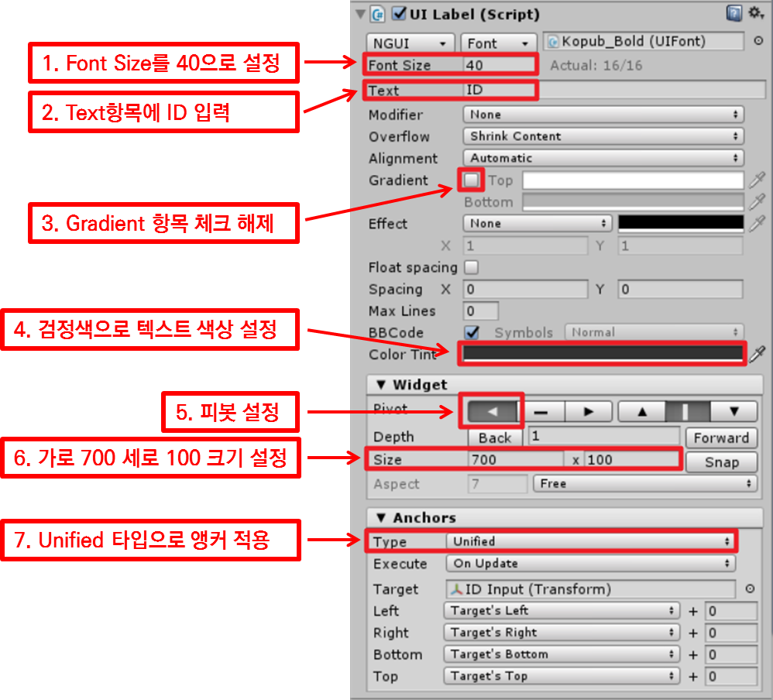This screenshot has height=700, width=773.
Task: Disable the UI Label script checkbox
Action: (x=399, y=13)
